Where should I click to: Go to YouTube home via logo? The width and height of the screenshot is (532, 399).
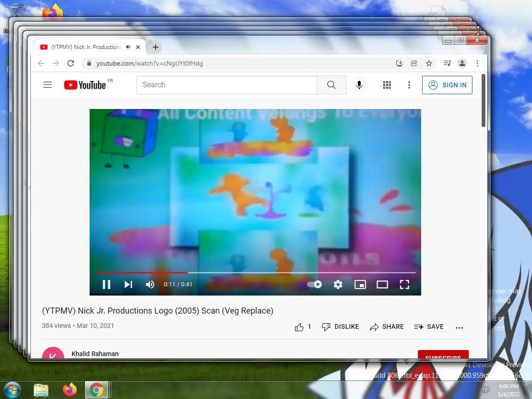[85, 85]
